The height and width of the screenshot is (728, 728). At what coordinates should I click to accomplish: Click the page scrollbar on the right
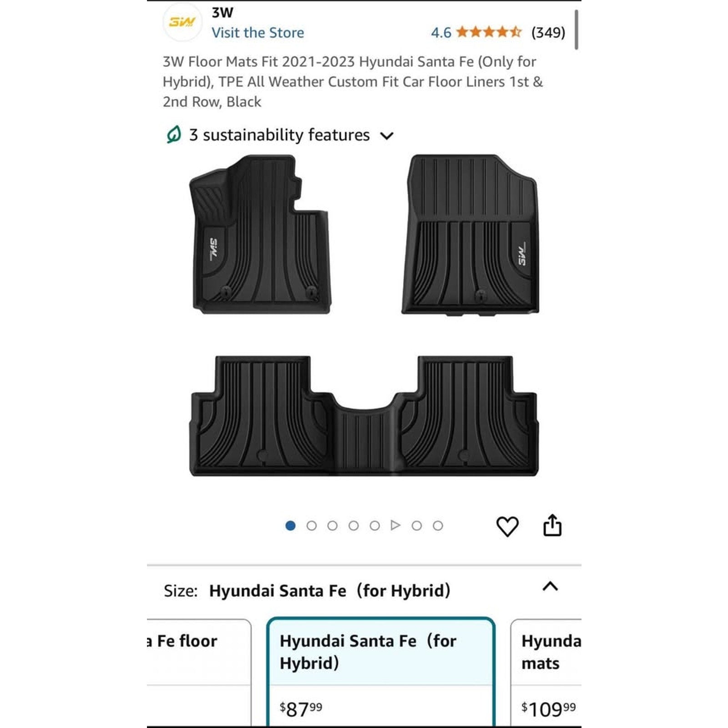click(x=576, y=30)
